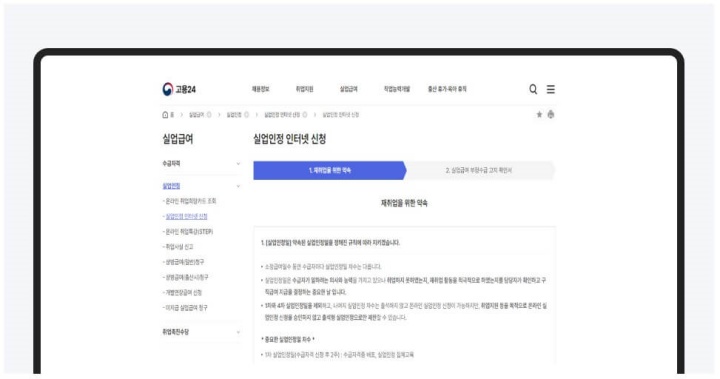Select step 2. 실업급여 부정수급 고지 확인서 tab
The height and width of the screenshot is (379, 720).
(478, 170)
